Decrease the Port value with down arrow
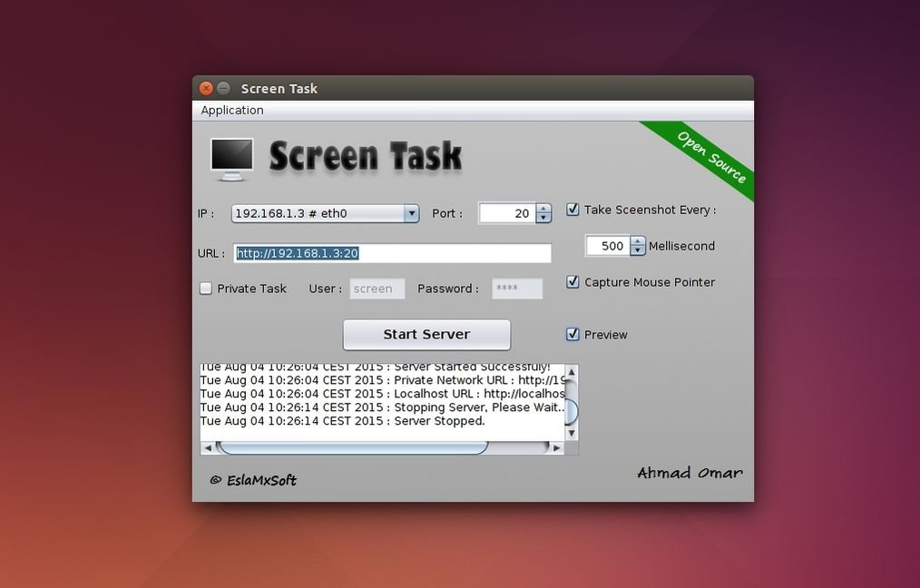 [x=543, y=219]
